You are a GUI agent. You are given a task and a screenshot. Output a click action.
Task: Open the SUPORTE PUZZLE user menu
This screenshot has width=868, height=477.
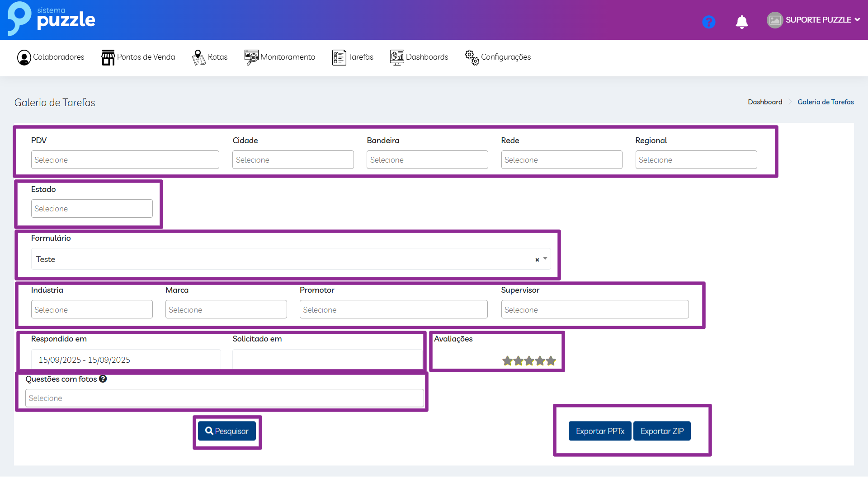coord(813,20)
